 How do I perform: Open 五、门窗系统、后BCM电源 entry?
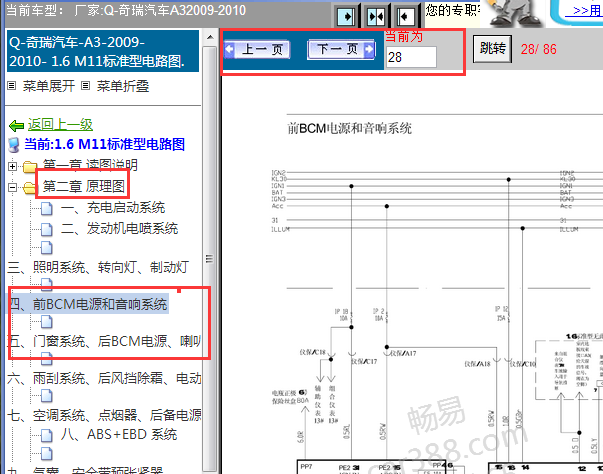[x=105, y=341]
